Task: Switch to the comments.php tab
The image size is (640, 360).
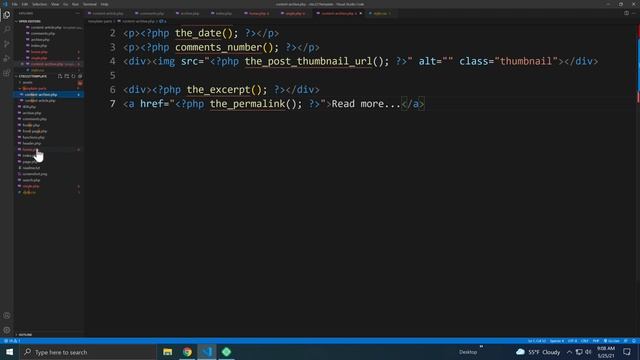Action: (151, 13)
